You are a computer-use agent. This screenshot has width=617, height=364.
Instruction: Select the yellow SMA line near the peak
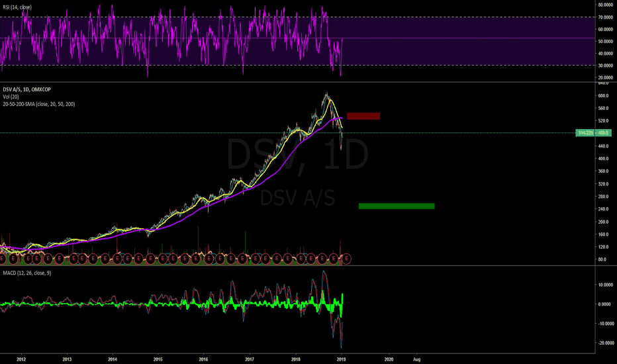click(x=331, y=101)
